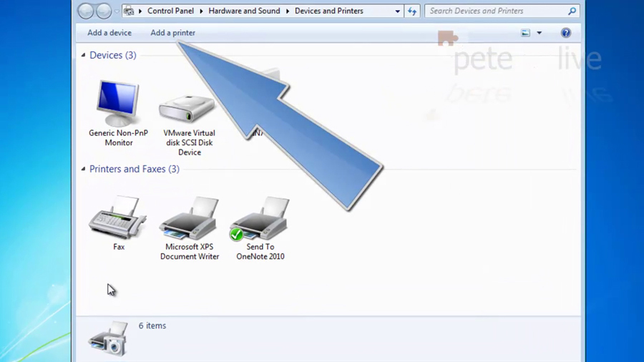644x362 pixels.
Task: Expand the arrow after Hardware and Sound
Action: [288, 11]
